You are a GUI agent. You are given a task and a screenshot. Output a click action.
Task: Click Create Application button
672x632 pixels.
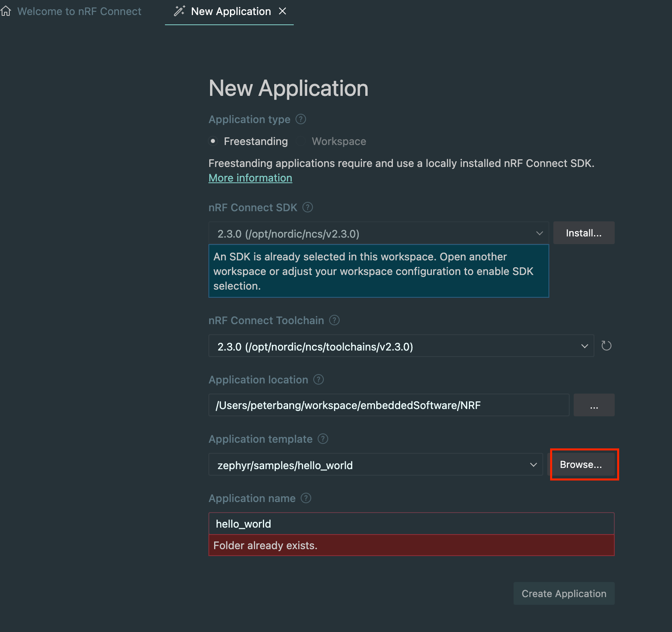pos(564,593)
